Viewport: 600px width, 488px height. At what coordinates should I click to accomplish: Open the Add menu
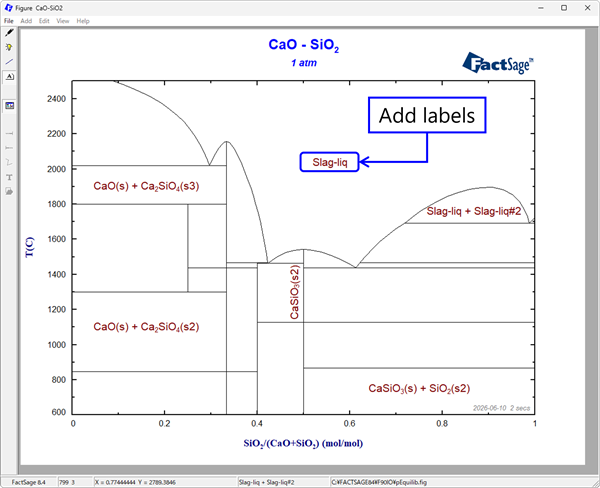click(26, 21)
